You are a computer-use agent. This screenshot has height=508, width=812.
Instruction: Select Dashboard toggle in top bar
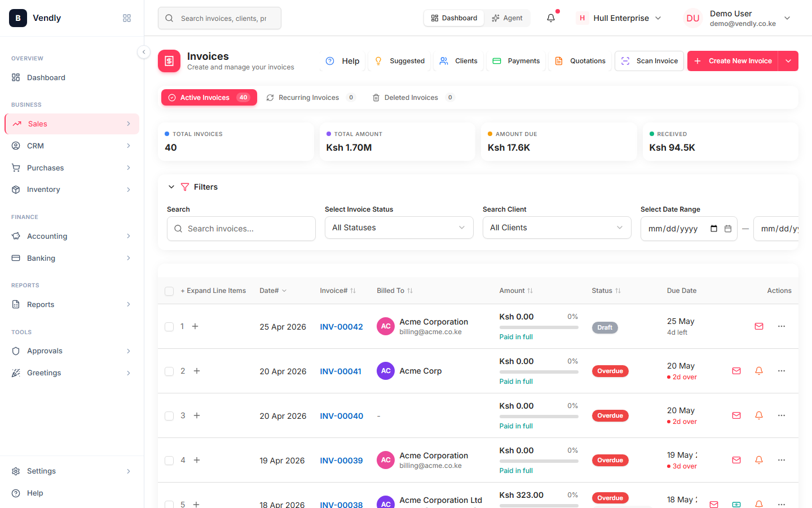tap(454, 18)
